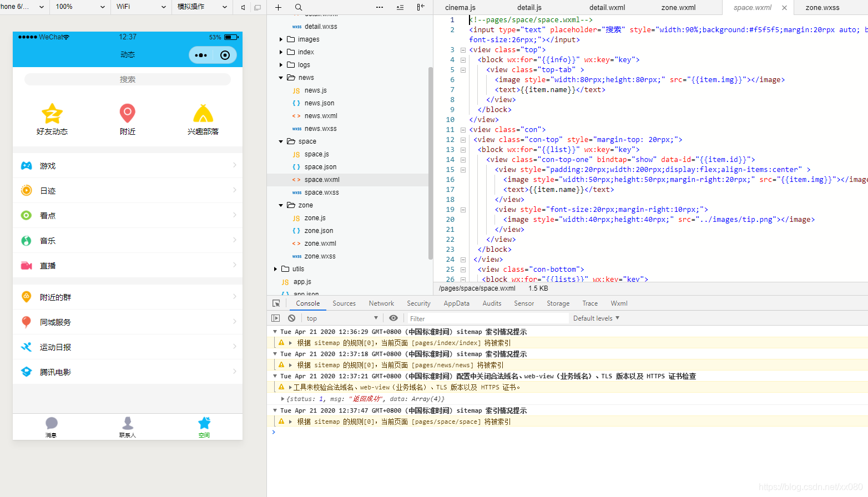Screen dimensions: 868x497
Task: Toggle console sidebar panel icon
Action: 276,318
